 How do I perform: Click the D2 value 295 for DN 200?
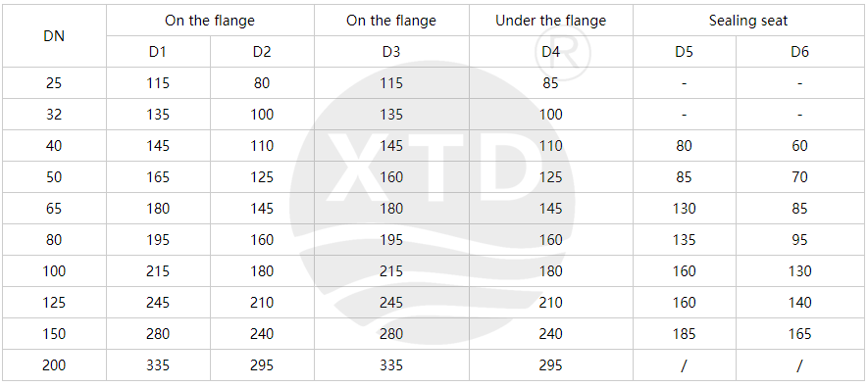pos(262,365)
